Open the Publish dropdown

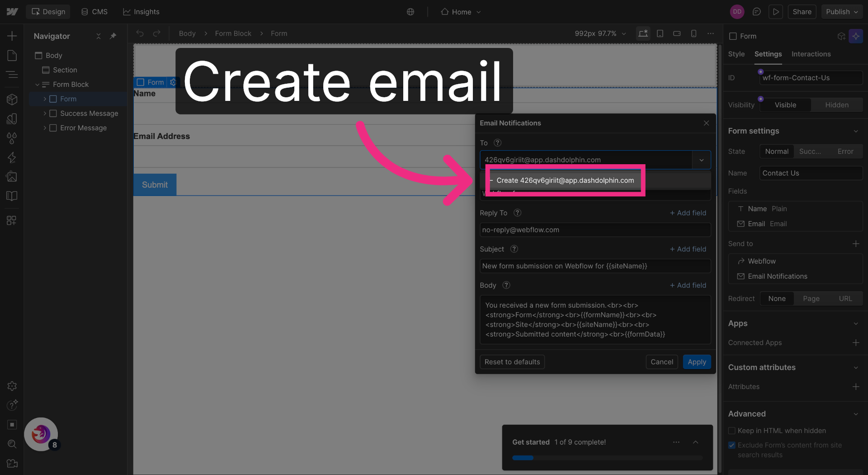pyautogui.click(x=842, y=12)
